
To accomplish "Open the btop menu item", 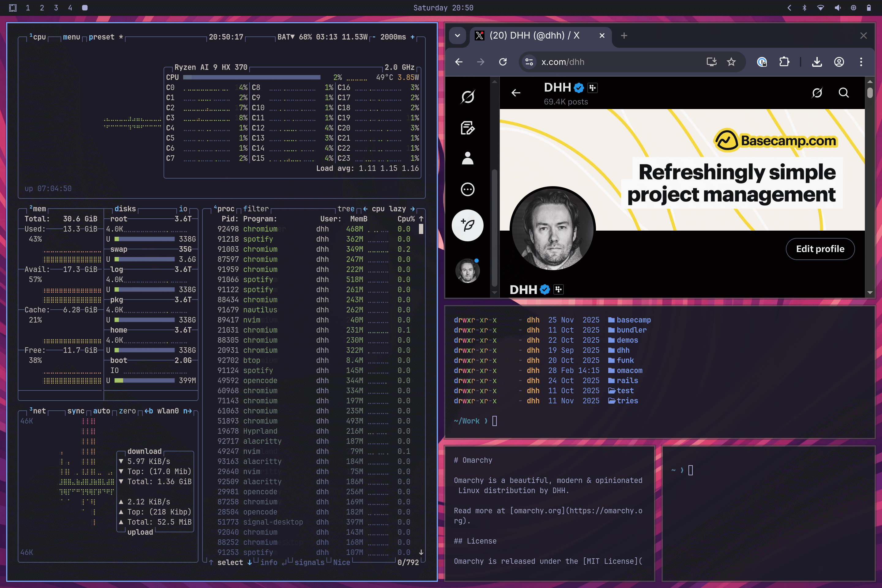I will (71, 37).
